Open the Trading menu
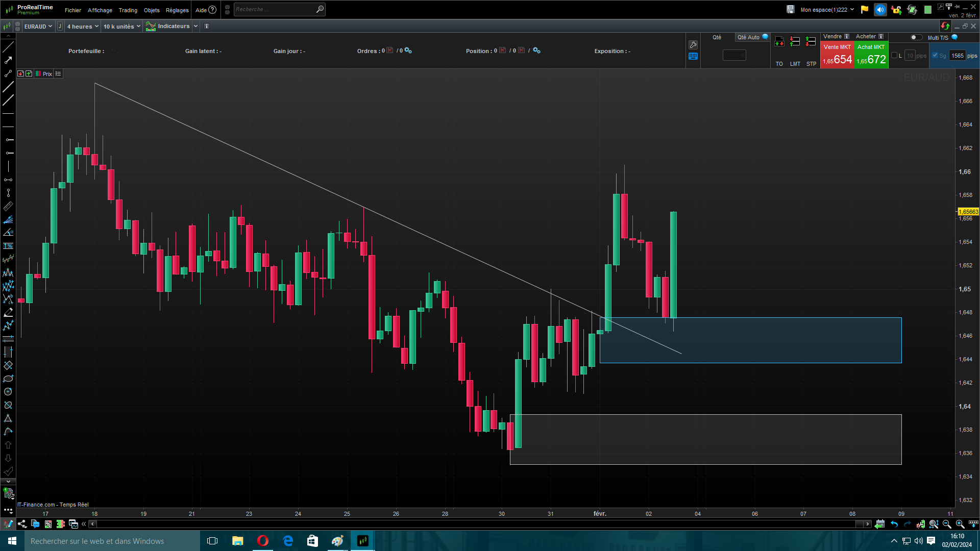 tap(128, 10)
